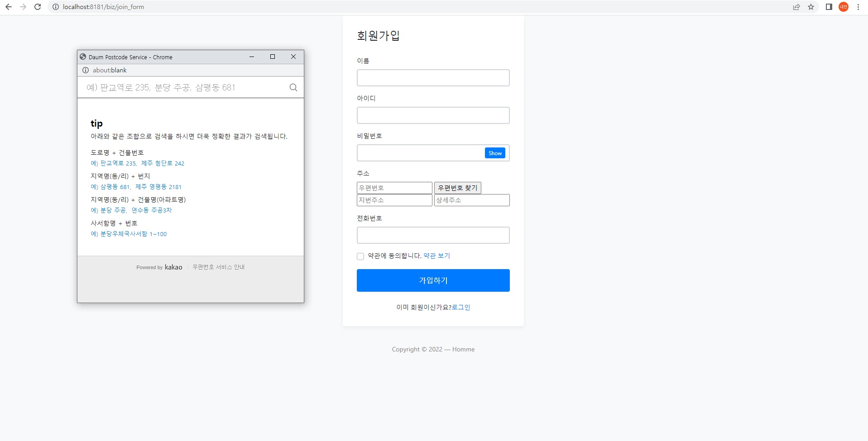Open Chrome's three-dot menu

click(x=858, y=7)
